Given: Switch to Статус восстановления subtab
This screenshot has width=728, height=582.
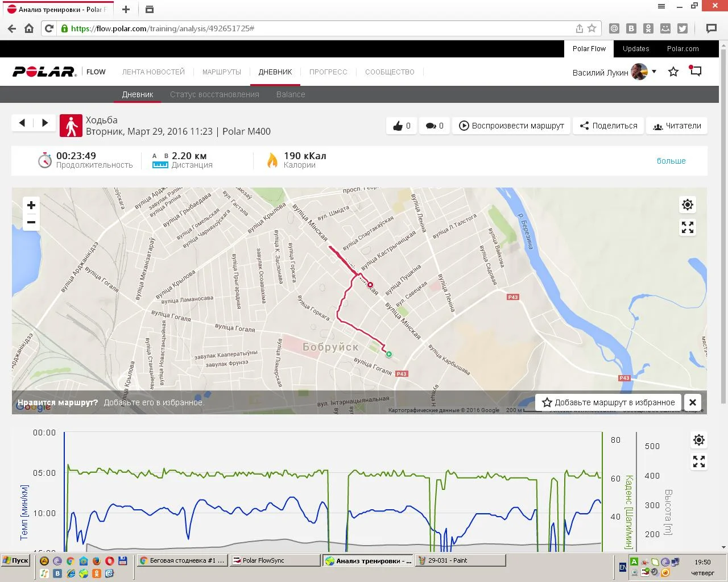Looking at the screenshot, I should pos(214,94).
